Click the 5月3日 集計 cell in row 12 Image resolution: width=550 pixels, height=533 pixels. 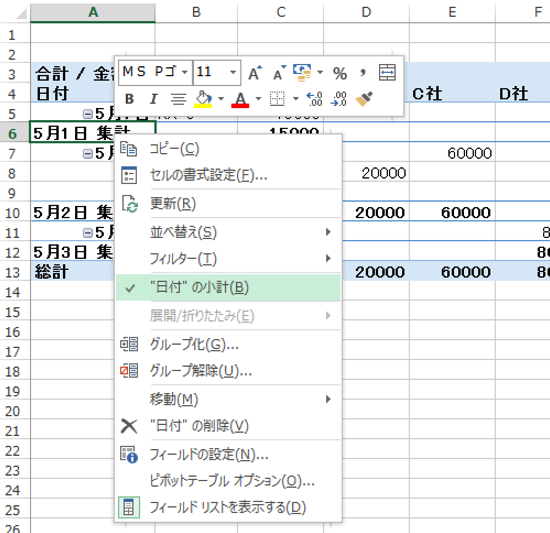(x=73, y=252)
